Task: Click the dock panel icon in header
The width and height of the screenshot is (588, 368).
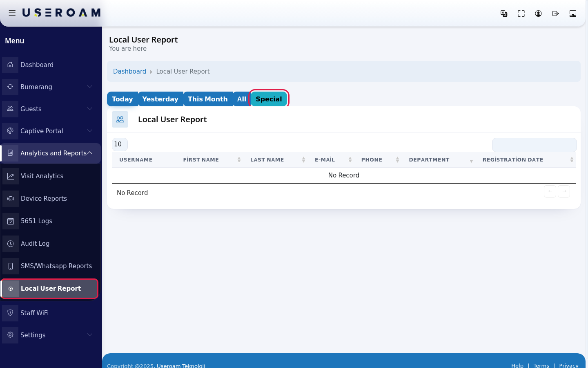Action: click(572, 13)
